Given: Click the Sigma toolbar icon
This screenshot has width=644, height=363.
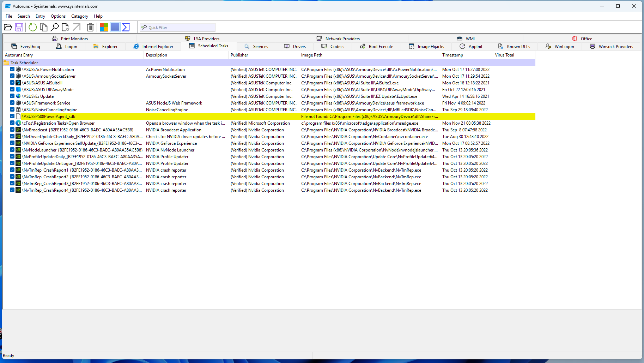Looking at the screenshot, I should click(x=126, y=27).
